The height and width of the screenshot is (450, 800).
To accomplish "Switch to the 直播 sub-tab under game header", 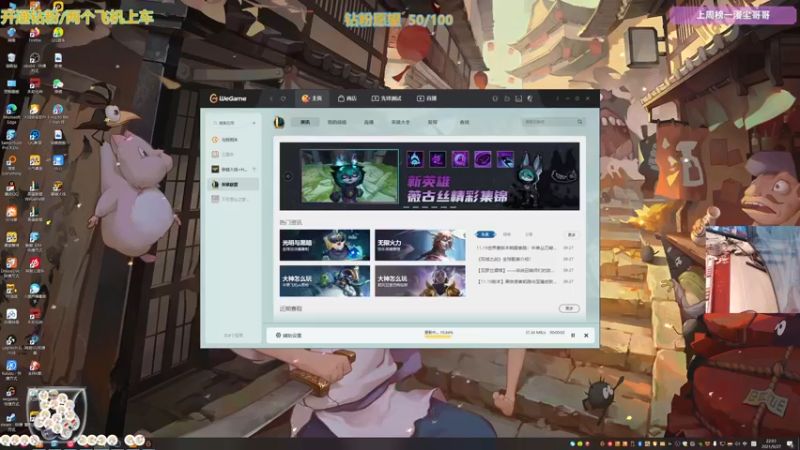I will [x=369, y=122].
